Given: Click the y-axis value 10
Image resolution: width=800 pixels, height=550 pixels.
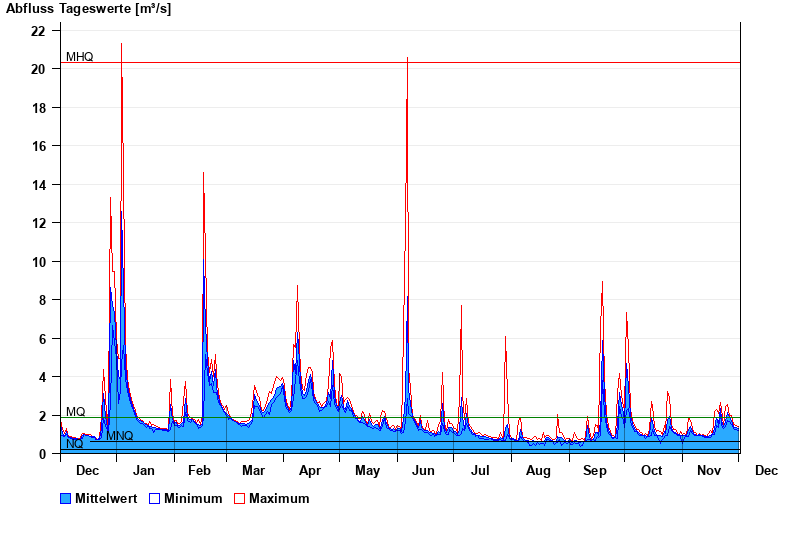Looking at the screenshot, I should pos(38,262).
